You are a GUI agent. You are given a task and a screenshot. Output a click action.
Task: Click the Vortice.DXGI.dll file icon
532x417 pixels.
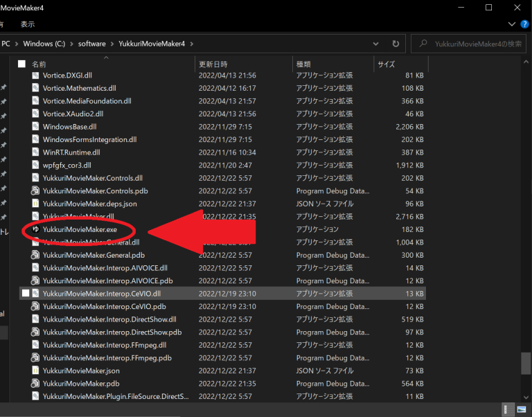tap(36, 75)
